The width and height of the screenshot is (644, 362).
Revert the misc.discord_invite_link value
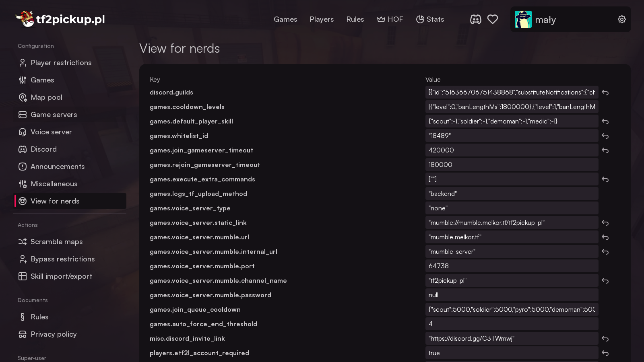click(x=605, y=339)
